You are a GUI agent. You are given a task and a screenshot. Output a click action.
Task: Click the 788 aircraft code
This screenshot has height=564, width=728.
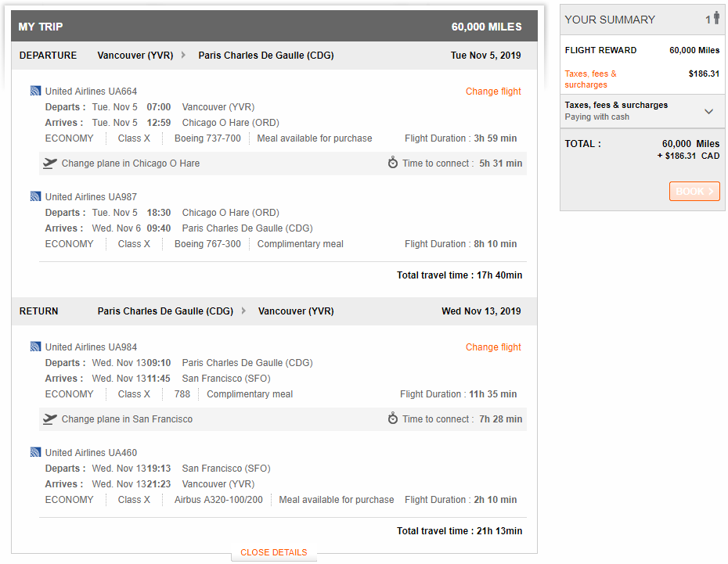point(182,393)
